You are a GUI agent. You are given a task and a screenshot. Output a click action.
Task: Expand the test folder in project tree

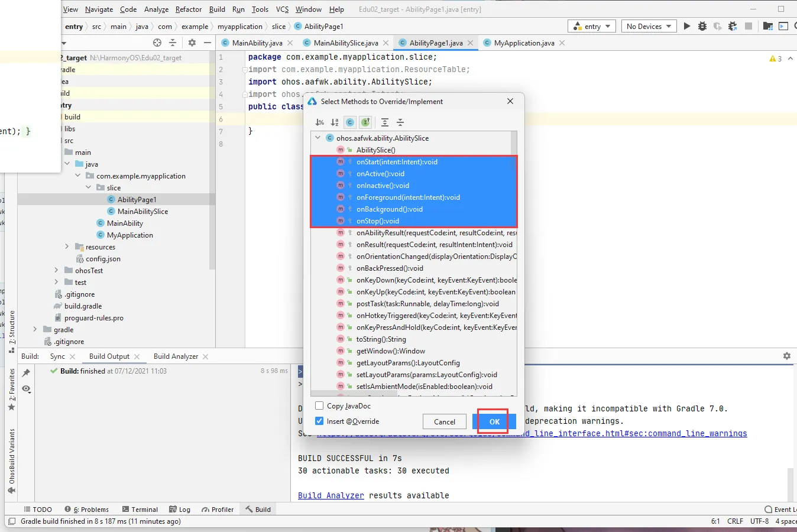click(56, 282)
